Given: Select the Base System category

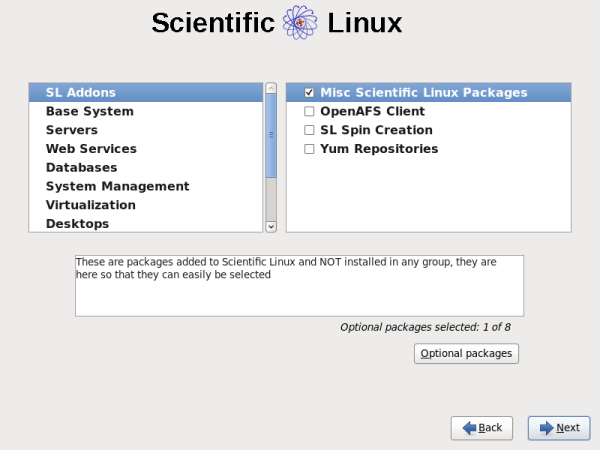Looking at the screenshot, I should click(89, 111).
